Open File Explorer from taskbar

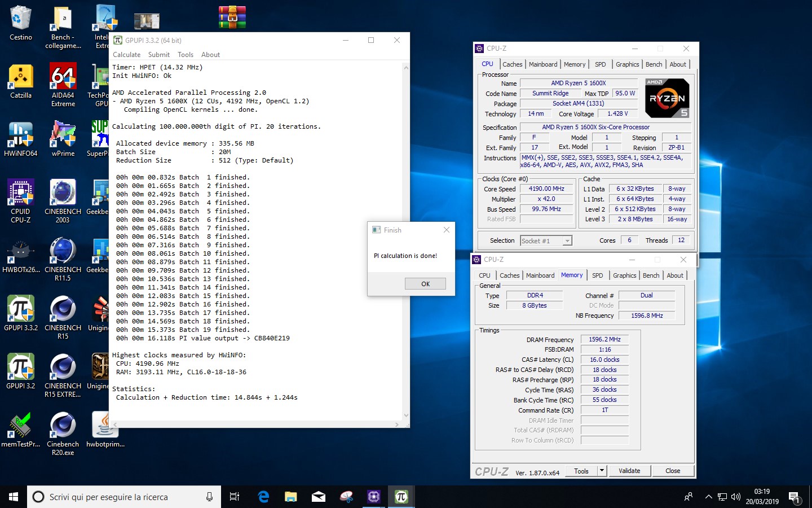tap(290, 497)
